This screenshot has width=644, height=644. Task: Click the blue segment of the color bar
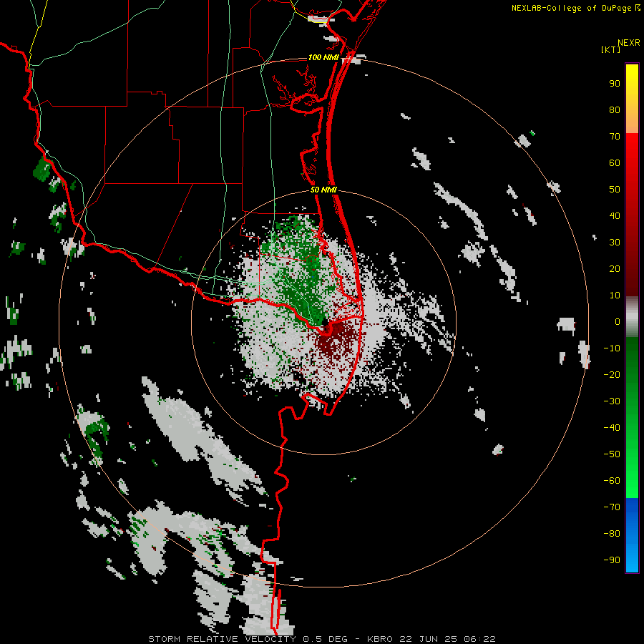click(632, 534)
